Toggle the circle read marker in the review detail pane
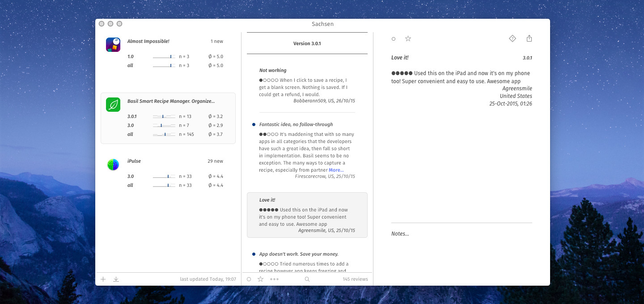 click(394, 39)
